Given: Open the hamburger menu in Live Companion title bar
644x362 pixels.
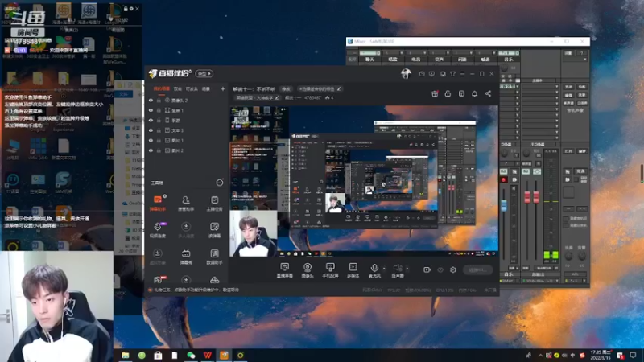Looking at the screenshot, I should [462, 74].
